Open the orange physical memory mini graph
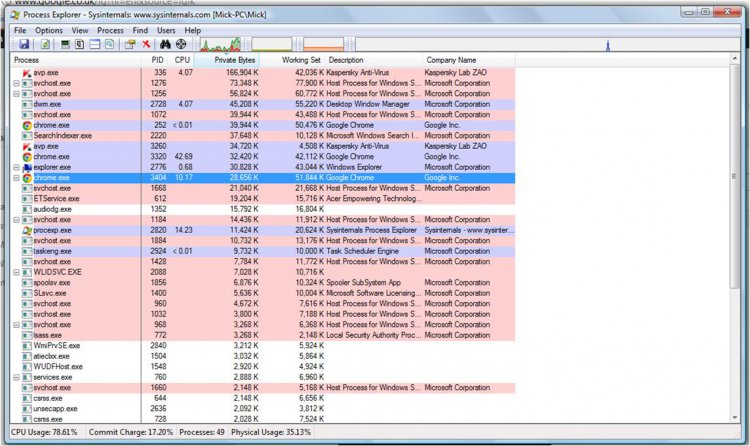The height and width of the screenshot is (446, 750). pos(323,45)
